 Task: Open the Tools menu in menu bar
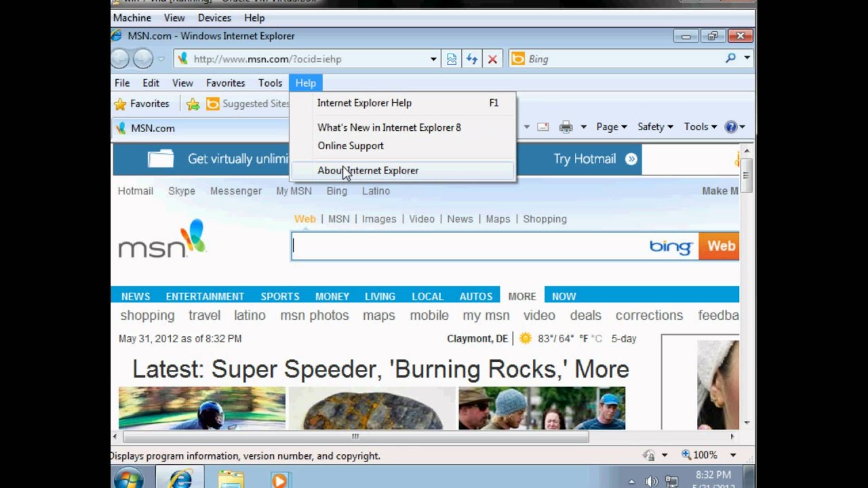(x=270, y=83)
